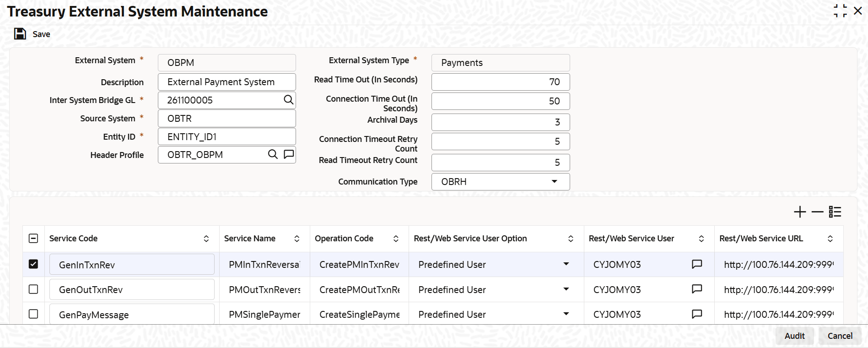This screenshot has height=348, width=868.
Task: Check the GenOutTxnRev row checkbox
Action: coord(33,289)
